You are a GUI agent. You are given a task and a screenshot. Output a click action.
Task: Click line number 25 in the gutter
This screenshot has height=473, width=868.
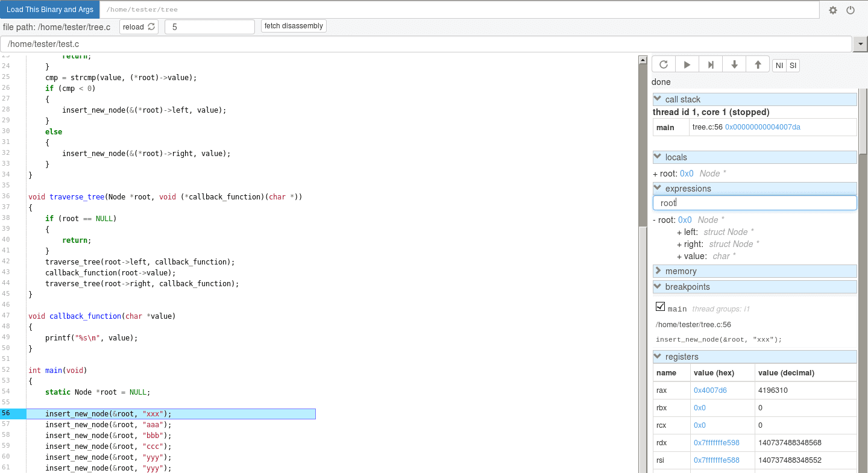click(x=6, y=78)
